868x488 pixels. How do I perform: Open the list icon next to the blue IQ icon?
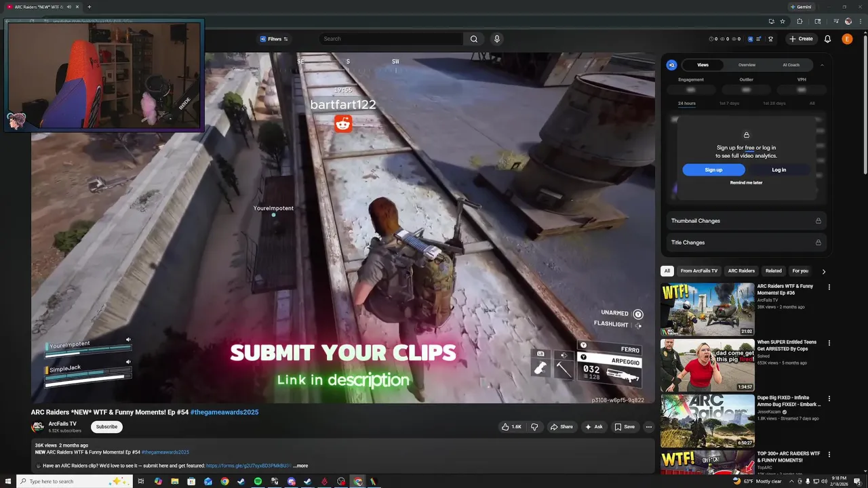click(x=759, y=39)
